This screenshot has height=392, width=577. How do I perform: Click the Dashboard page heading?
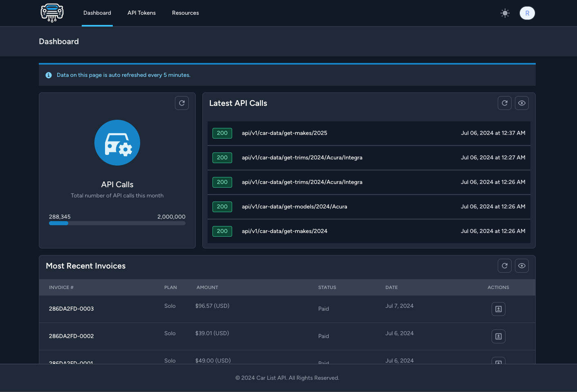59,41
